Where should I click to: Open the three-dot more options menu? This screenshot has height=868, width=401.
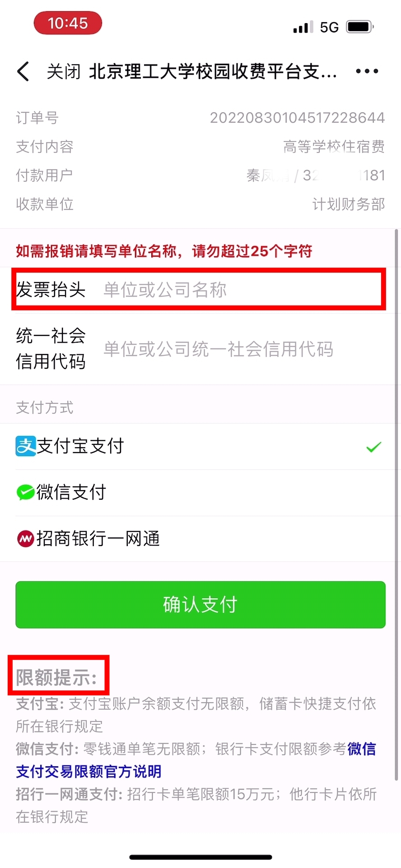367,71
